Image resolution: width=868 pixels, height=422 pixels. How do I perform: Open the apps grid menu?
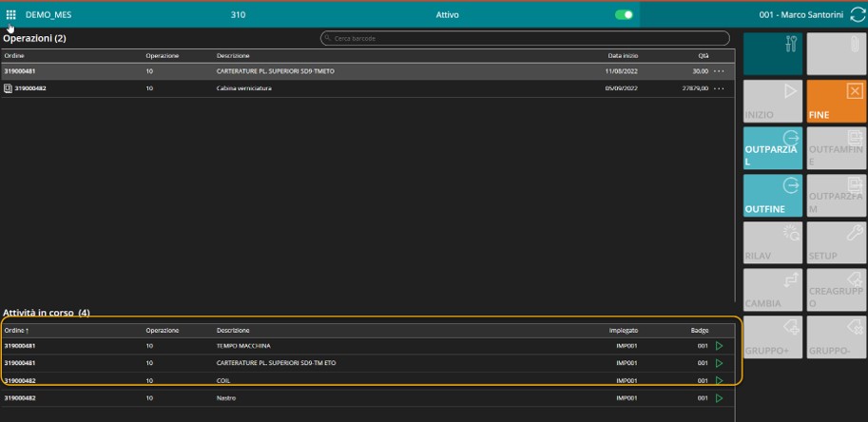(x=11, y=15)
